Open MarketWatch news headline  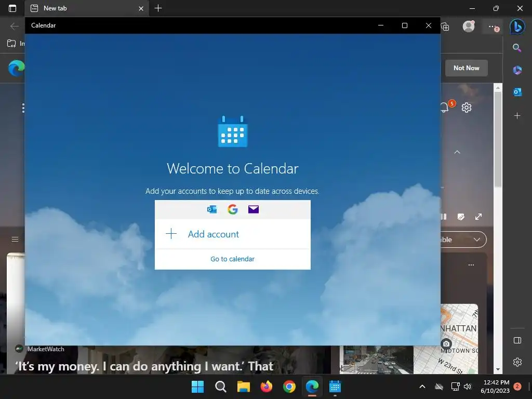[x=144, y=366]
